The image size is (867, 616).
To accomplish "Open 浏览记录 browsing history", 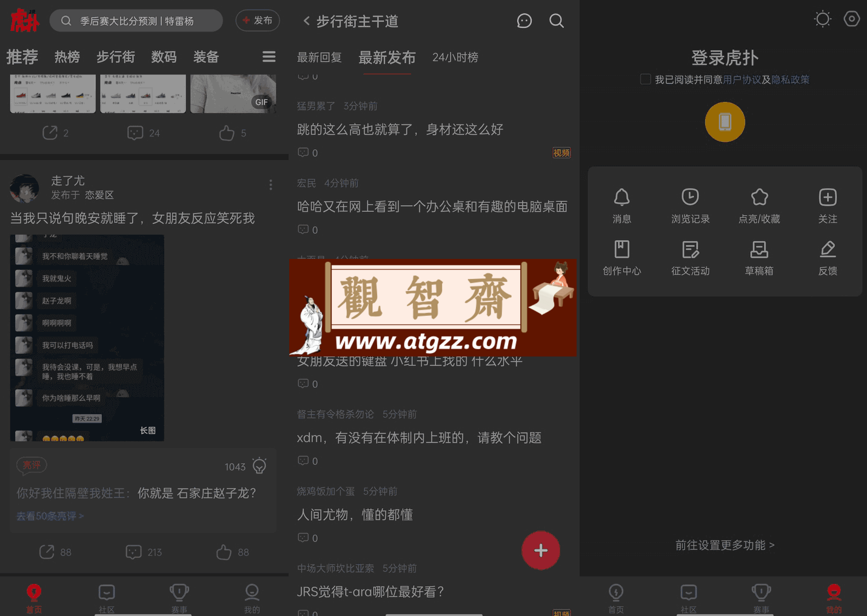I will click(x=690, y=206).
